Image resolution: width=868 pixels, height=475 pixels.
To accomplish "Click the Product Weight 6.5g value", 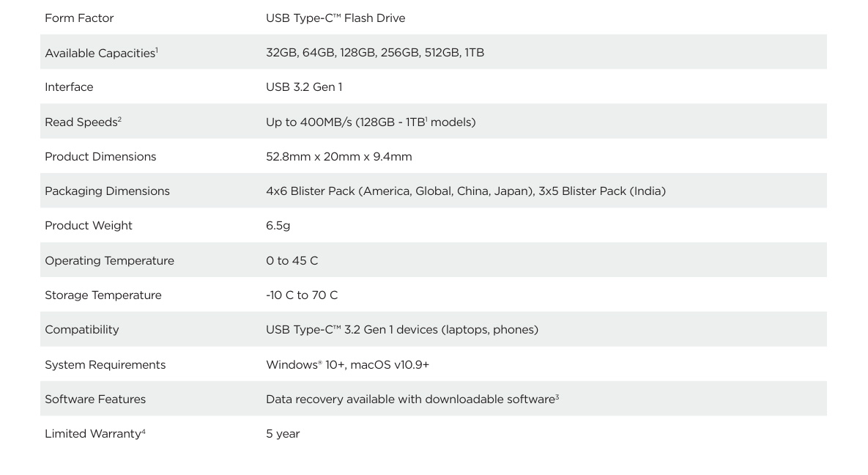I will (x=278, y=226).
